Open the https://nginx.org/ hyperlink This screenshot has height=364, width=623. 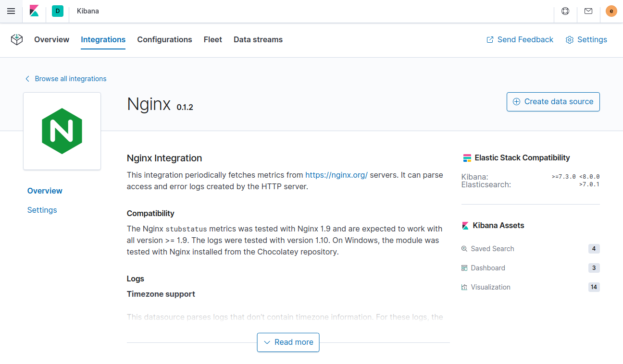click(336, 175)
